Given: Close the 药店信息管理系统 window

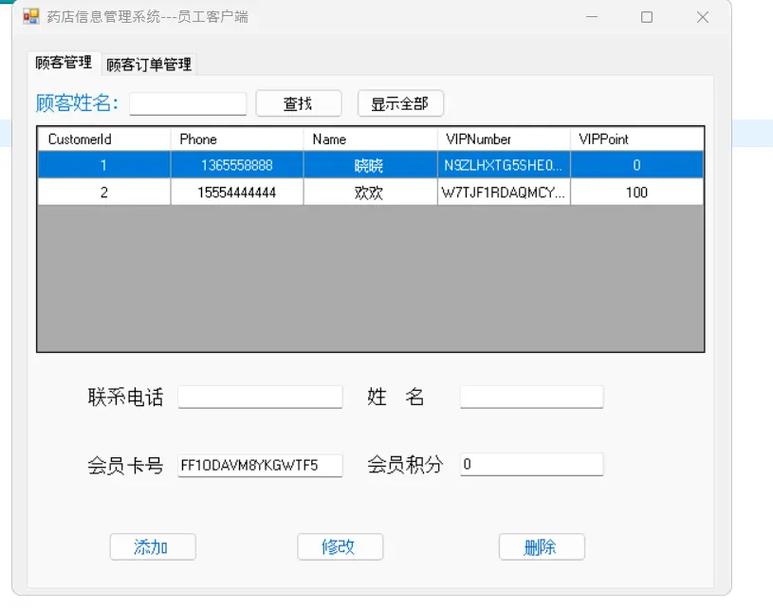Looking at the screenshot, I should point(703,17).
